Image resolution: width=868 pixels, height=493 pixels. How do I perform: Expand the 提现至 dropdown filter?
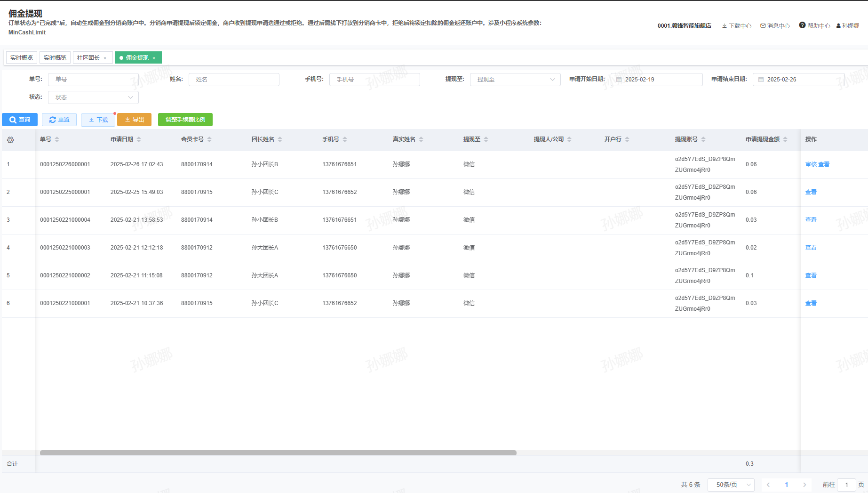pyautogui.click(x=515, y=80)
